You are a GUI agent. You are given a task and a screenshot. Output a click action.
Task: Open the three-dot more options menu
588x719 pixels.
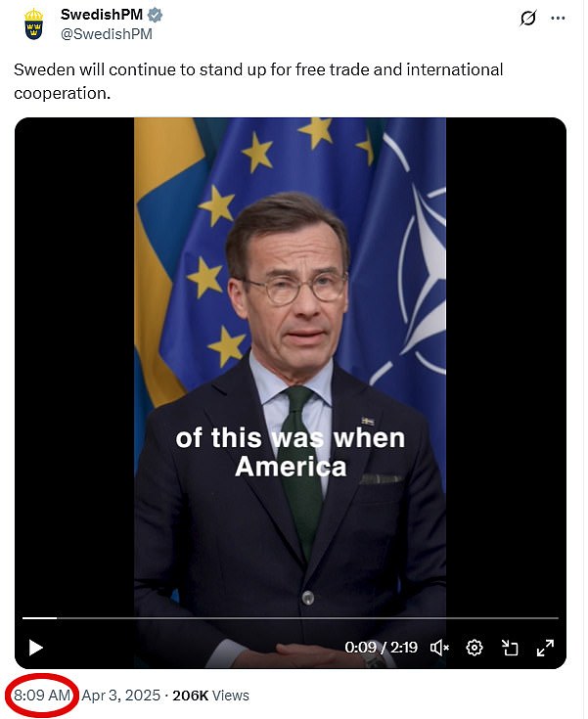(558, 18)
